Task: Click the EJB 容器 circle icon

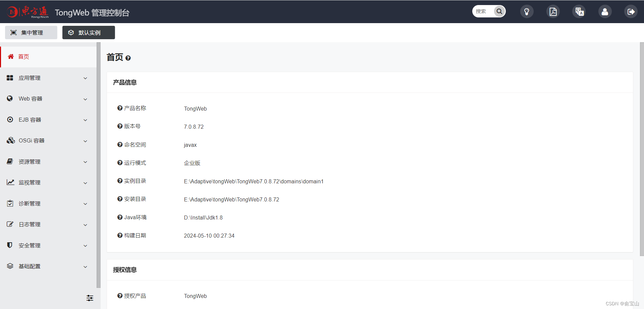Action: tap(10, 119)
